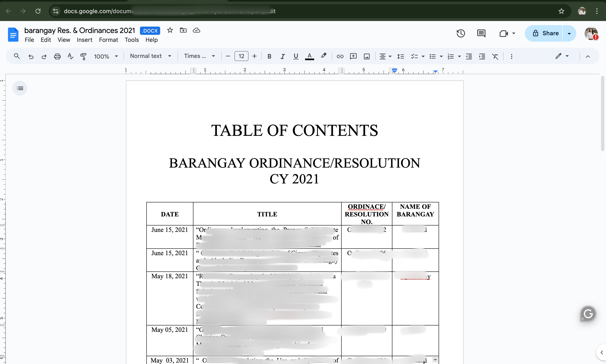
Task: Insert link using chain icon
Action: pyautogui.click(x=340, y=56)
